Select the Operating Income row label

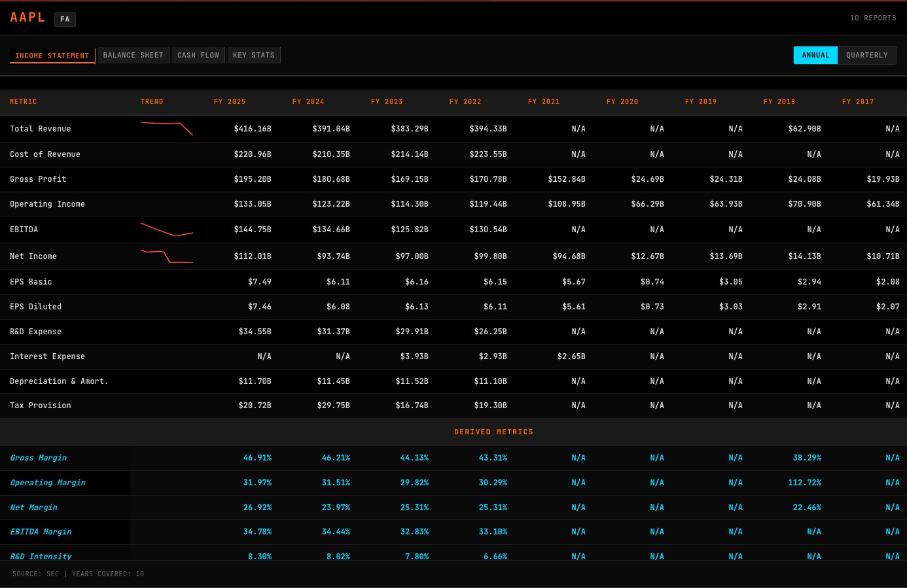click(x=47, y=204)
